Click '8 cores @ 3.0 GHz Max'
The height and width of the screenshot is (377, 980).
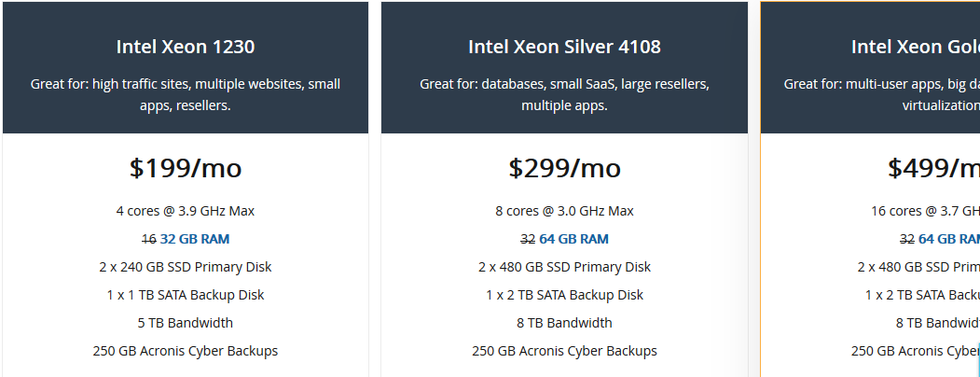point(564,211)
